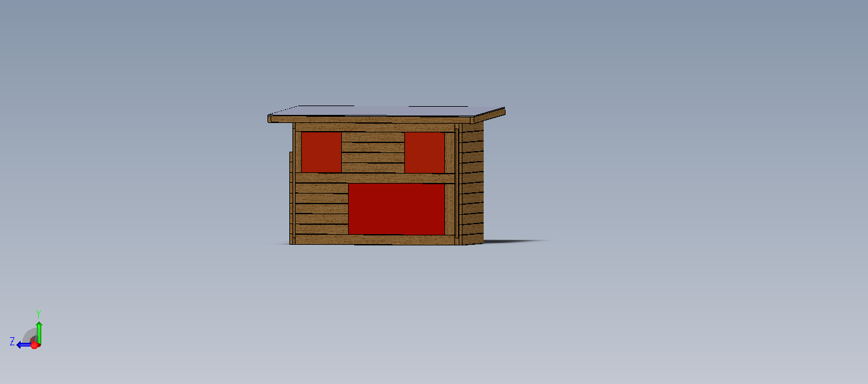868x384 pixels.
Task: Click the blue Z label beside triad
Action: (12, 342)
